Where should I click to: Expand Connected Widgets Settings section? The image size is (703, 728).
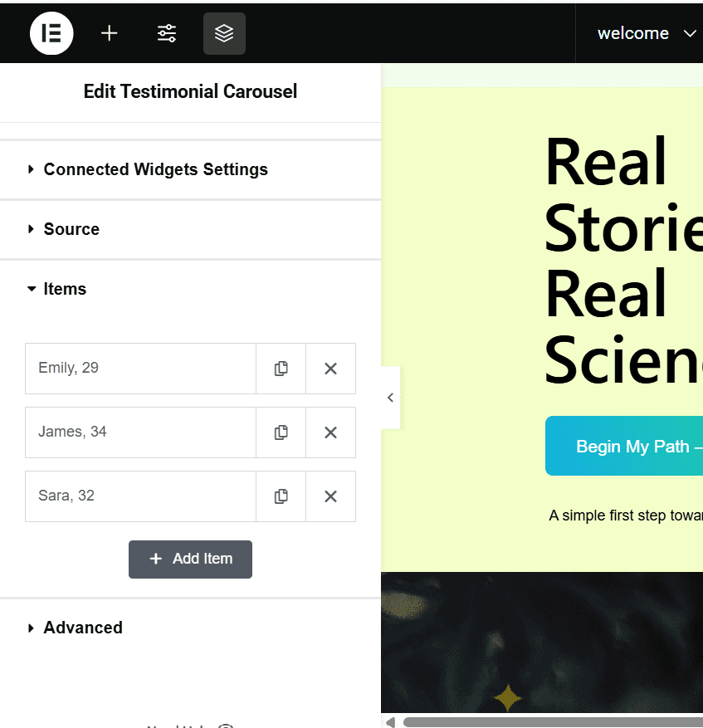click(155, 169)
